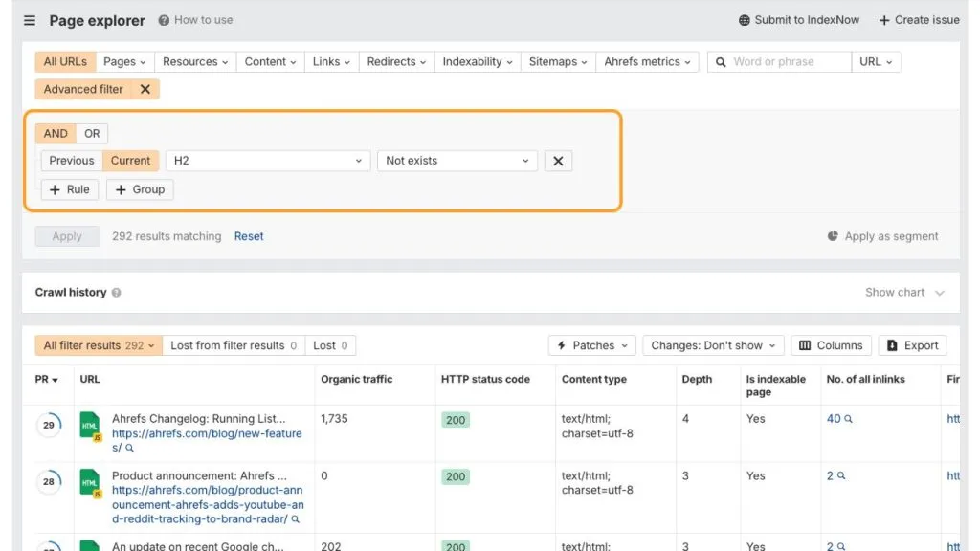Image resolution: width=980 pixels, height=551 pixels.
Task: Select the Current crawl toggle
Action: coord(130,161)
